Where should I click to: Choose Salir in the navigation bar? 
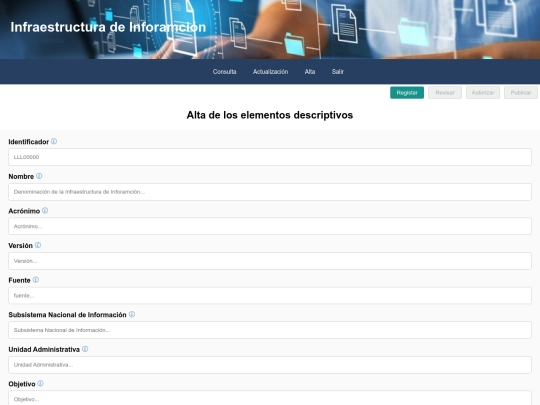point(338,72)
